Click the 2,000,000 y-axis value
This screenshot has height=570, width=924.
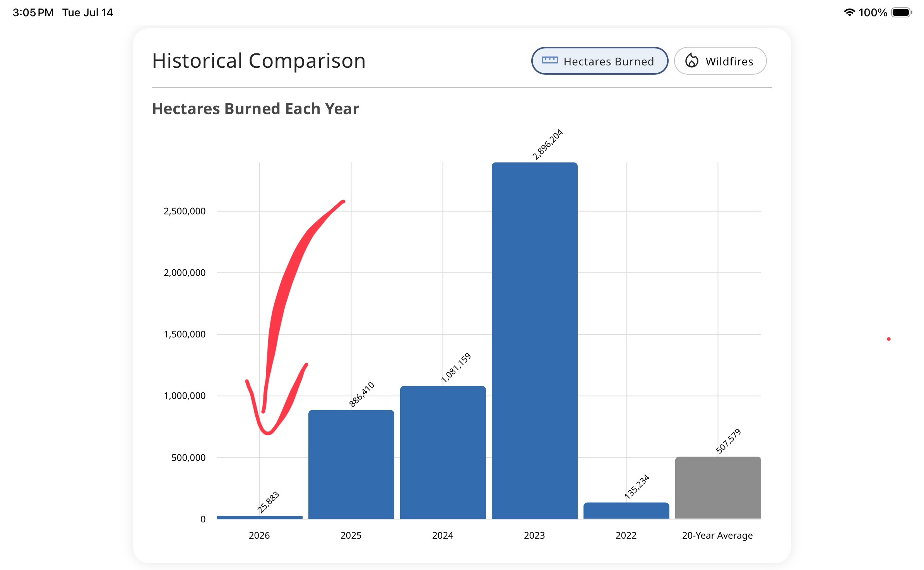pyautogui.click(x=185, y=273)
